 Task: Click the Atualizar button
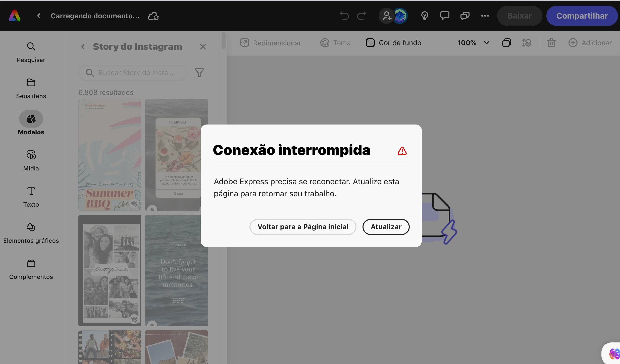coord(386,227)
